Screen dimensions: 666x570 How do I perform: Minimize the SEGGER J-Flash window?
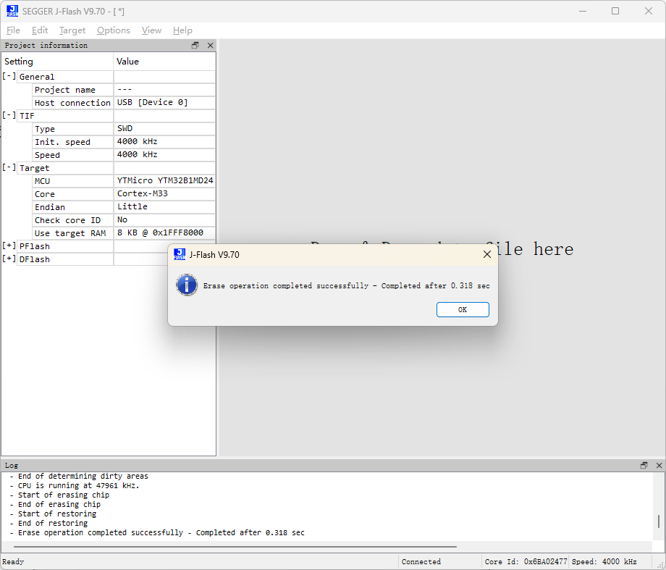coord(583,11)
